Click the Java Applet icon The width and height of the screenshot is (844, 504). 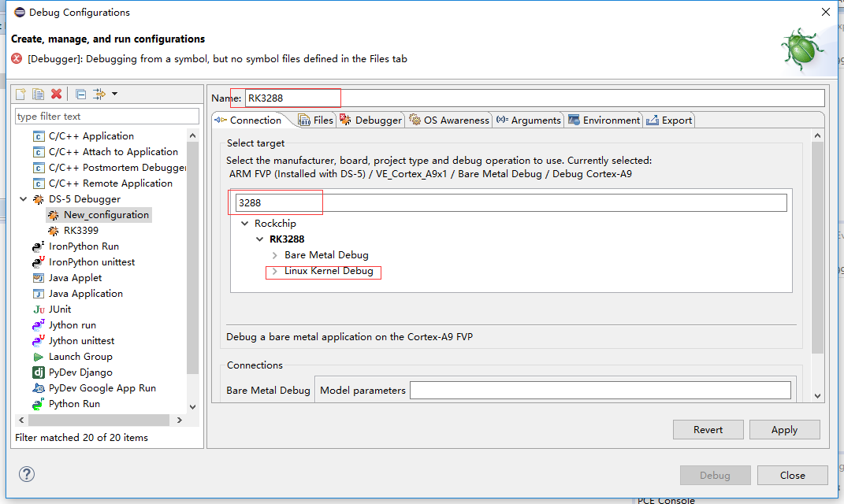38,277
